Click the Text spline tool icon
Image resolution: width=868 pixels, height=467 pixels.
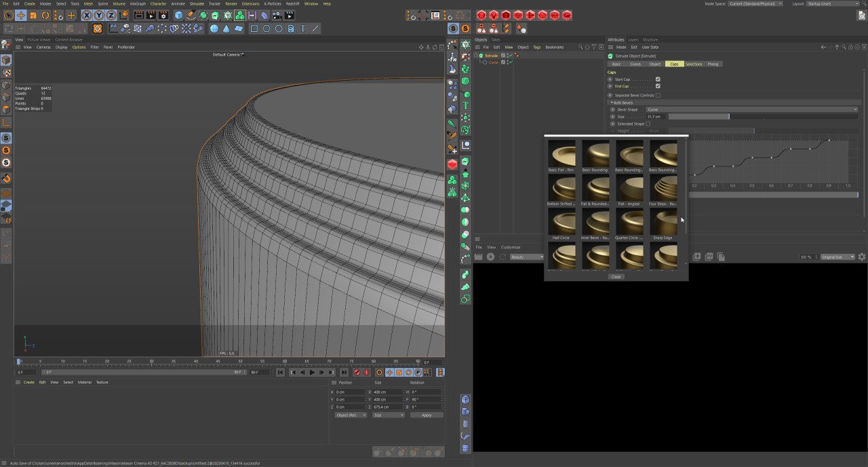click(303, 29)
